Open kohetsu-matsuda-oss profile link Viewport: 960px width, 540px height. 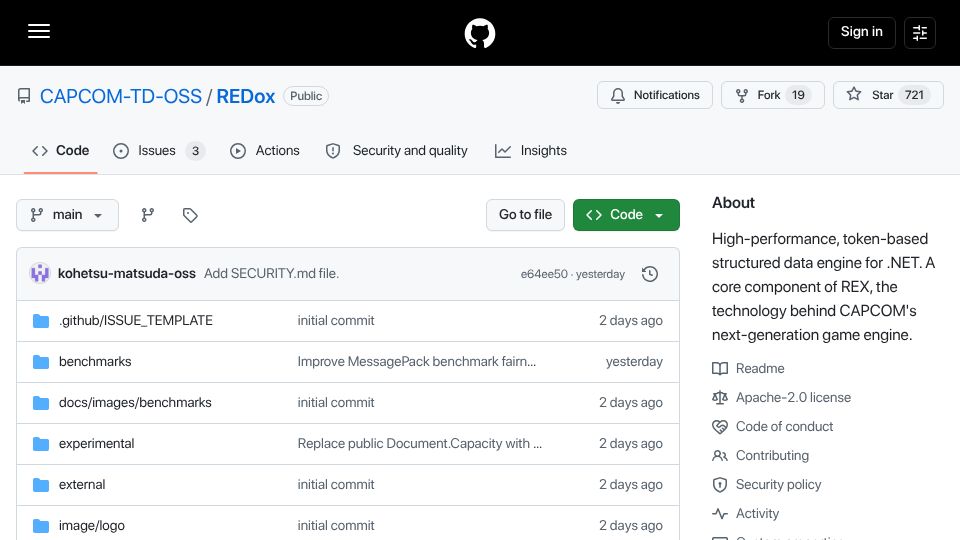tap(127, 274)
